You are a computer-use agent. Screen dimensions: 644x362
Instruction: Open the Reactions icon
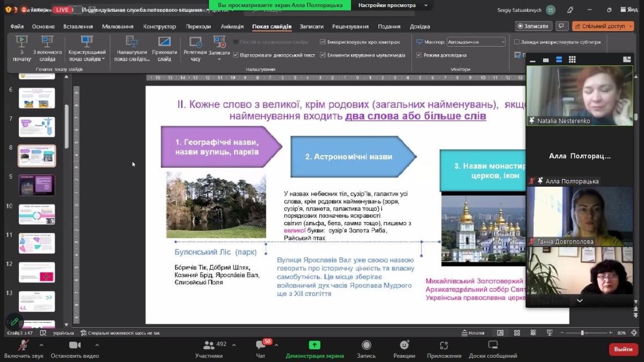tap(404, 345)
